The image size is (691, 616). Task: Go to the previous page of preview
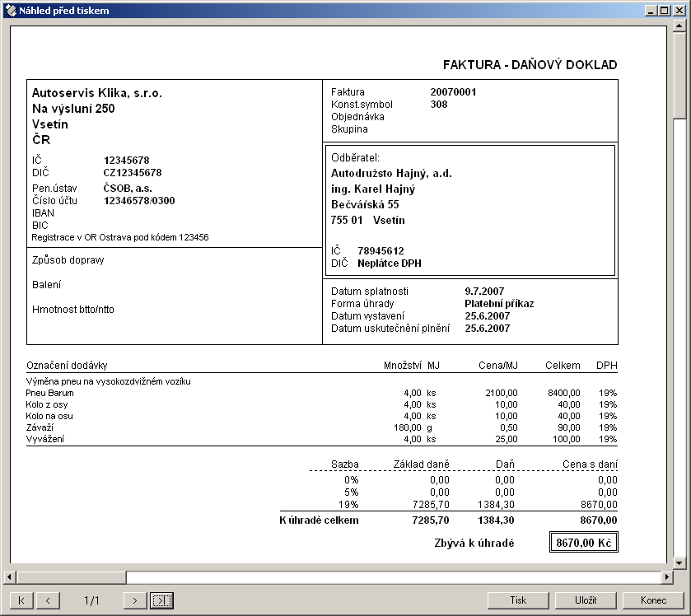tap(48, 600)
